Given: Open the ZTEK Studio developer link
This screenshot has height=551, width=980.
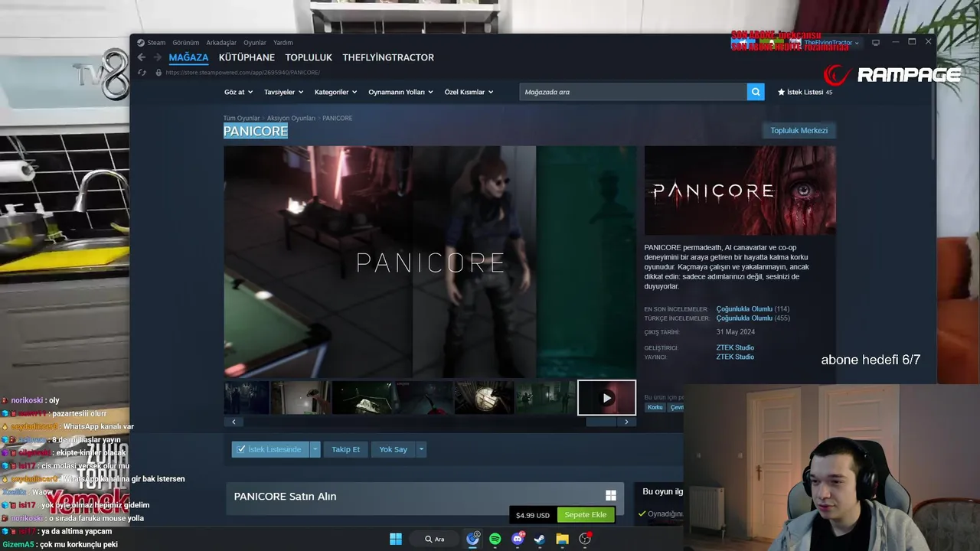Looking at the screenshot, I should (735, 347).
